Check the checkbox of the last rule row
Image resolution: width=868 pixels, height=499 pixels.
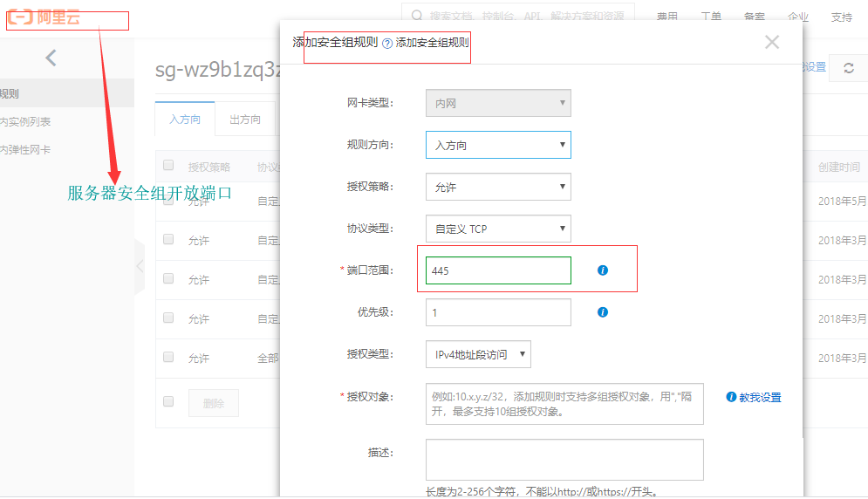point(168,358)
